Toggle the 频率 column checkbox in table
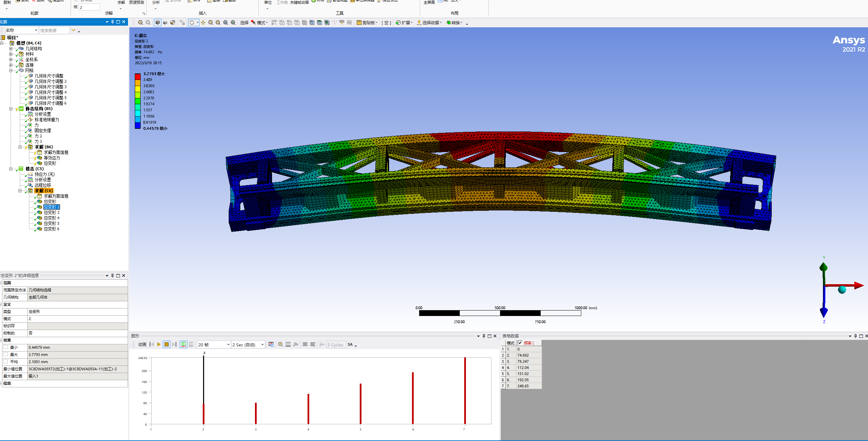 click(520, 343)
